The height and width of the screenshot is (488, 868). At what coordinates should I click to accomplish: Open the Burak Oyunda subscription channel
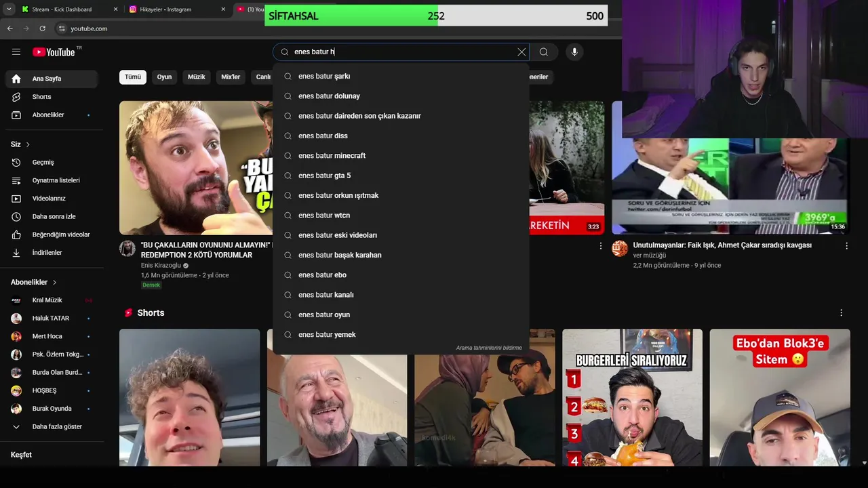pyautogui.click(x=52, y=409)
